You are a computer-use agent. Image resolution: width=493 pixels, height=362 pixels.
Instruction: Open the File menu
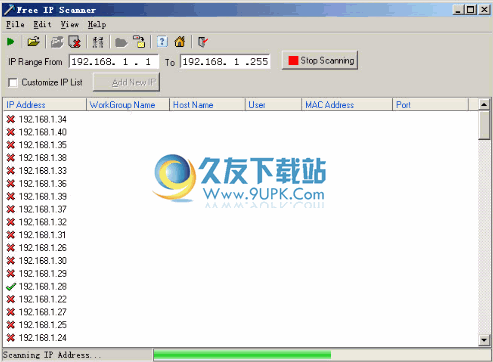[x=15, y=24]
